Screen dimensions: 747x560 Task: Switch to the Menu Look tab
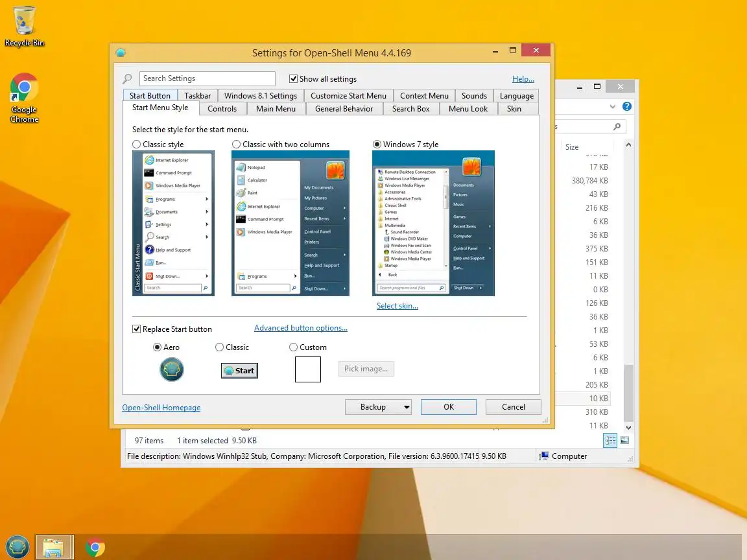468,109
